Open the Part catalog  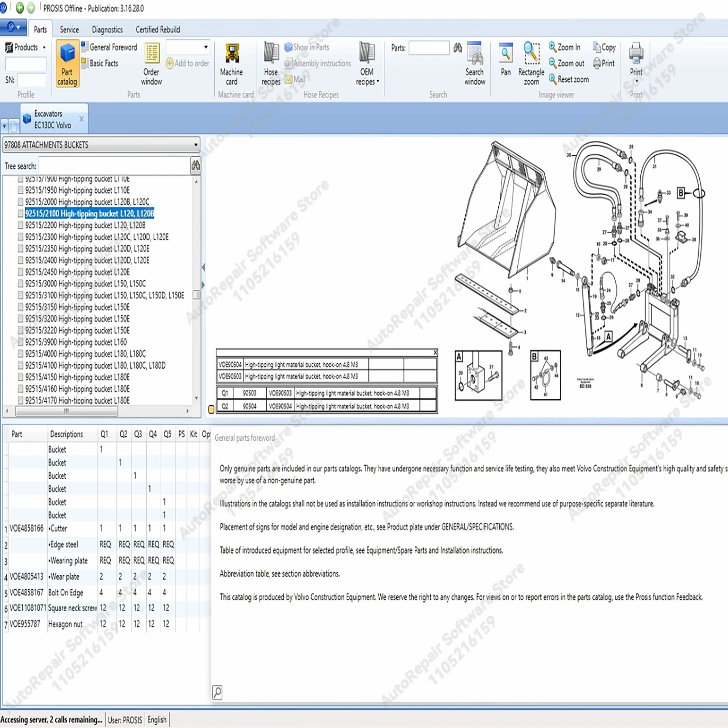coord(67,64)
